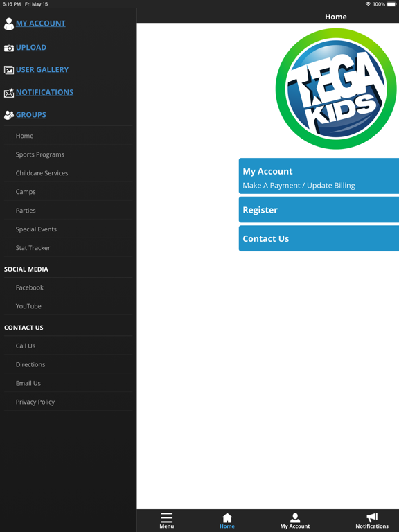399x532 pixels.
Task: Click the battery indicator icon
Action: click(391, 4)
